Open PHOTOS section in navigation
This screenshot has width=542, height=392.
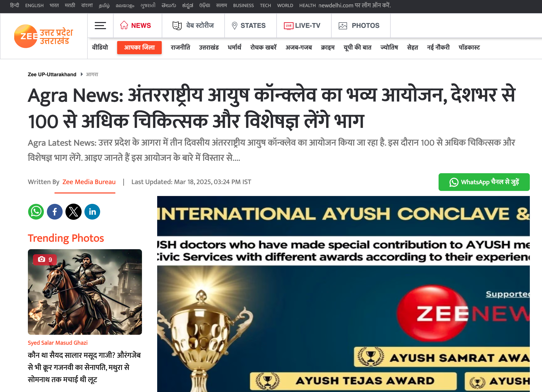pos(359,26)
